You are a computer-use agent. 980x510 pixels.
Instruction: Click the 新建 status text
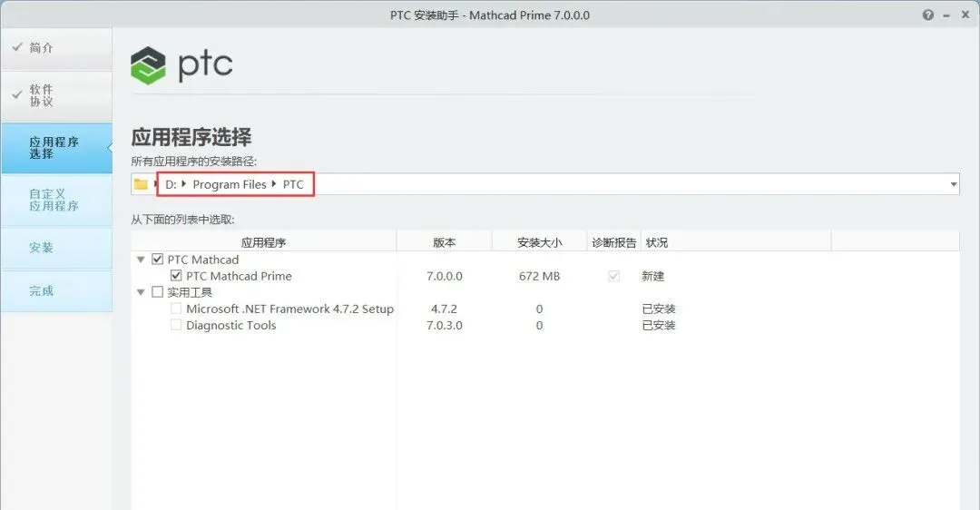(652, 276)
